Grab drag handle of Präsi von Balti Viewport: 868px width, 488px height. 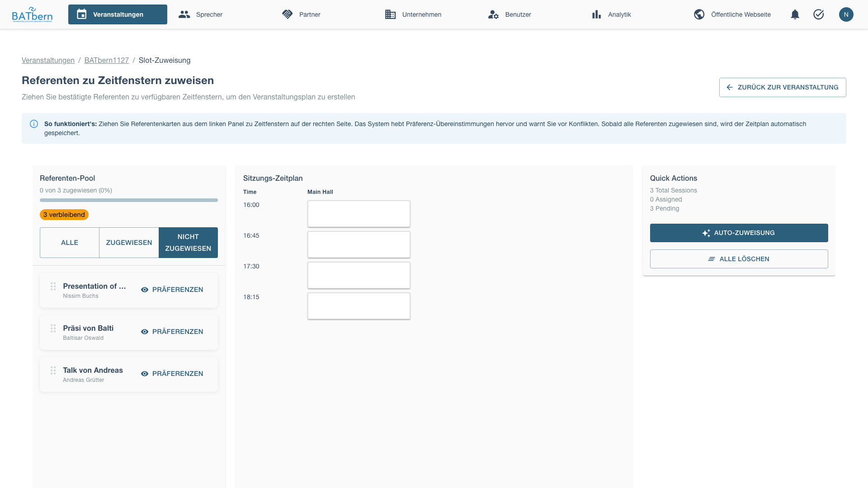pyautogui.click(x=53, y=328)
